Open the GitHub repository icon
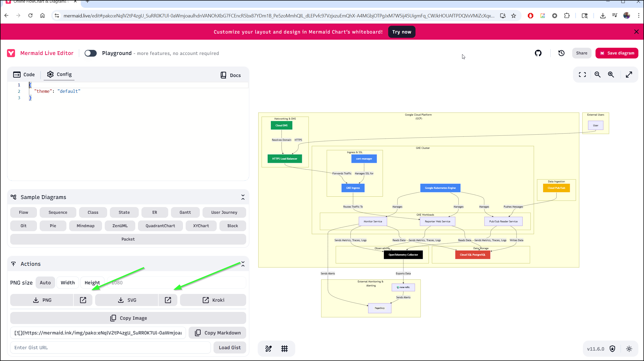 click(538, 53)
